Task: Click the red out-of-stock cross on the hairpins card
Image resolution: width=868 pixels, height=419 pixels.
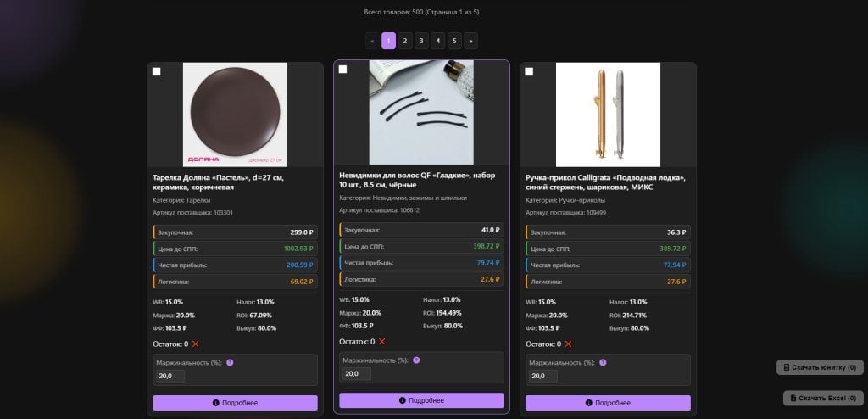Action: pyautogui.click(x=382, y=342)
